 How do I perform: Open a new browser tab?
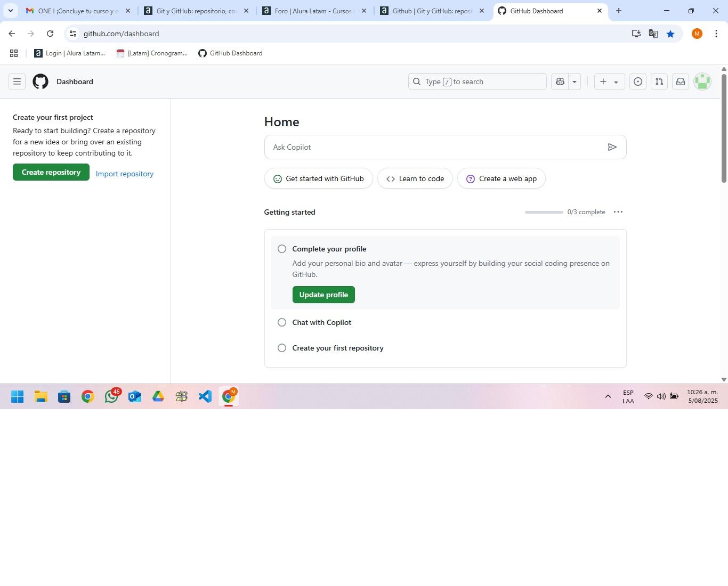click(619, 11)
